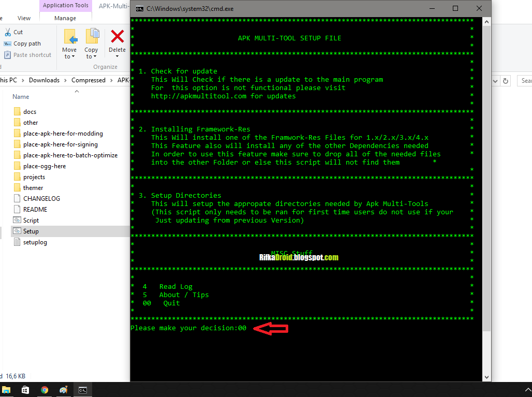This screenshot has width=532, height=397.
Task: Select the place-apk-here-for-signing folder icon
Action: click(x=17, y=144)
